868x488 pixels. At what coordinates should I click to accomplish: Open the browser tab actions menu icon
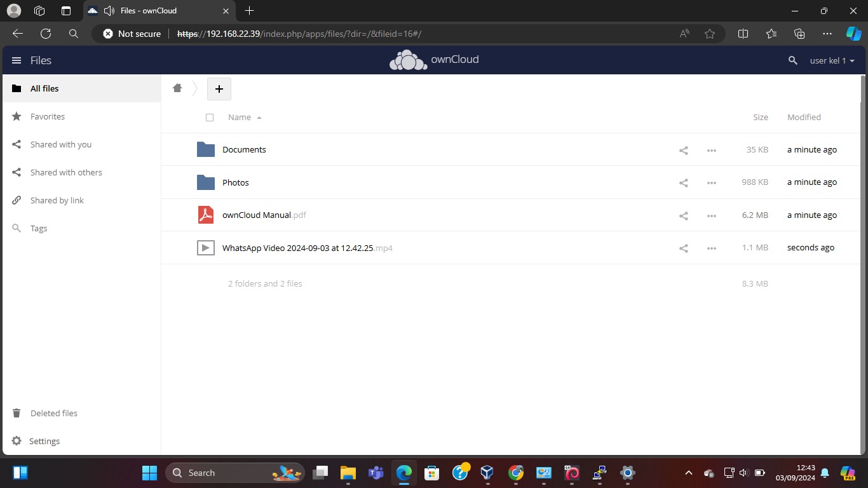tap(66, 11)
